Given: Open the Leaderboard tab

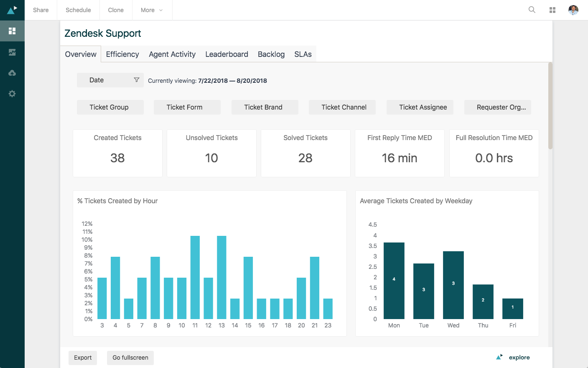Looking at the screenshot, I should (227, 54).
